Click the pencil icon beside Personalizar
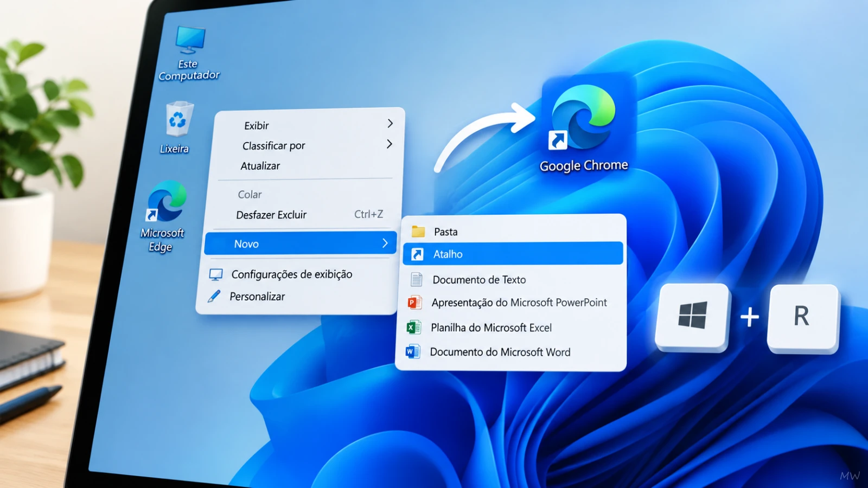The image size is (868, 488). (214, 296)
